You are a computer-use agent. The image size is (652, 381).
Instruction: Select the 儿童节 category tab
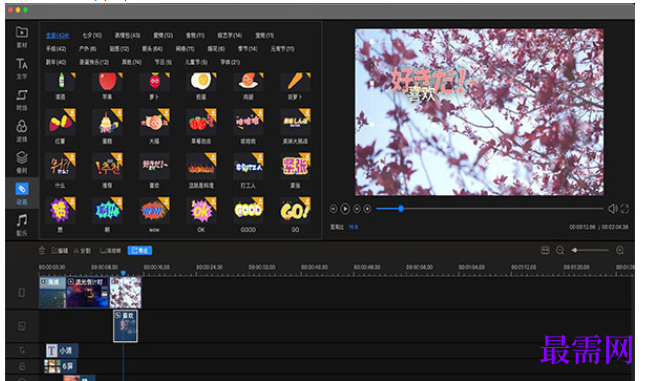click(x=196, y=62)
